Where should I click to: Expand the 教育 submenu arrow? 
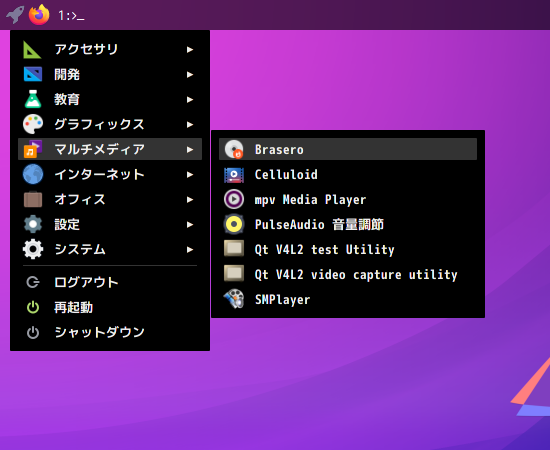pyautogui.click(x=190, y=100)
